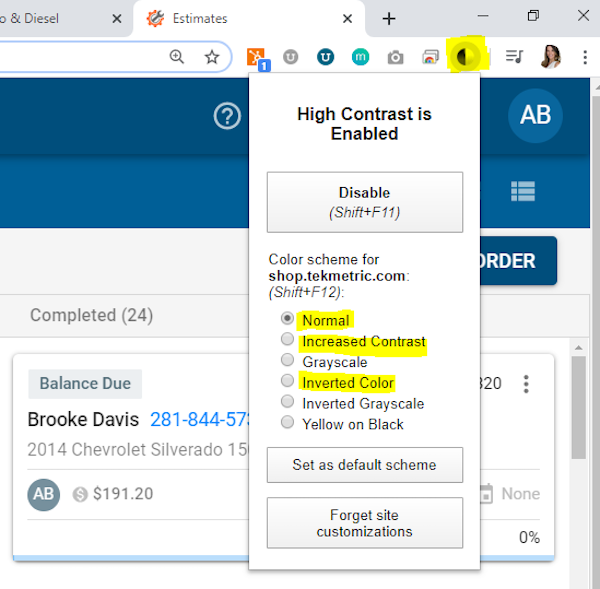Click the gray U extension icon
Viewport: 600px width, 589px height.
290,57
